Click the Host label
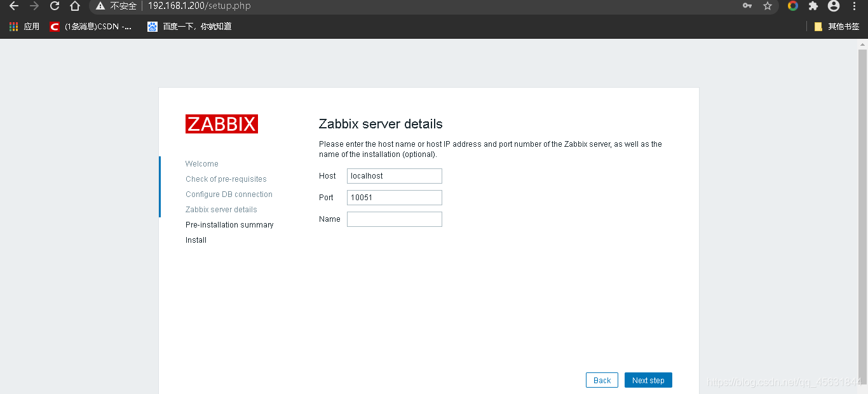Image resolution: width=868 pixels, height=394 pixels. click(327, 176)
